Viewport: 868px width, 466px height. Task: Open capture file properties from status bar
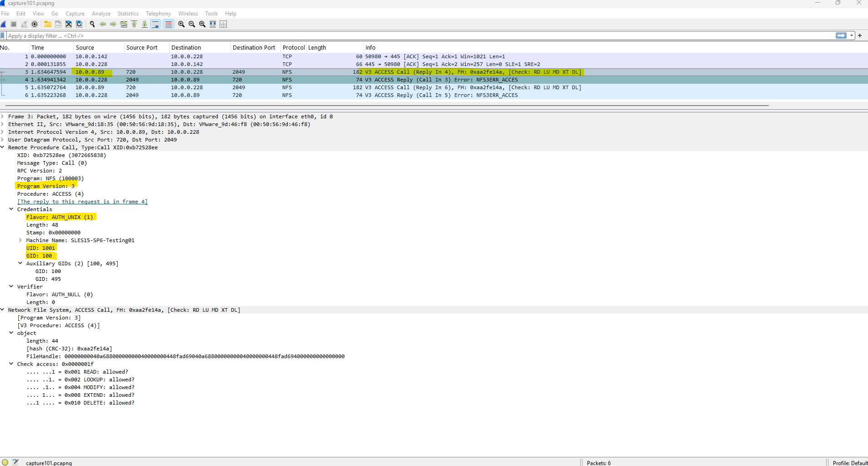point(16,462)
